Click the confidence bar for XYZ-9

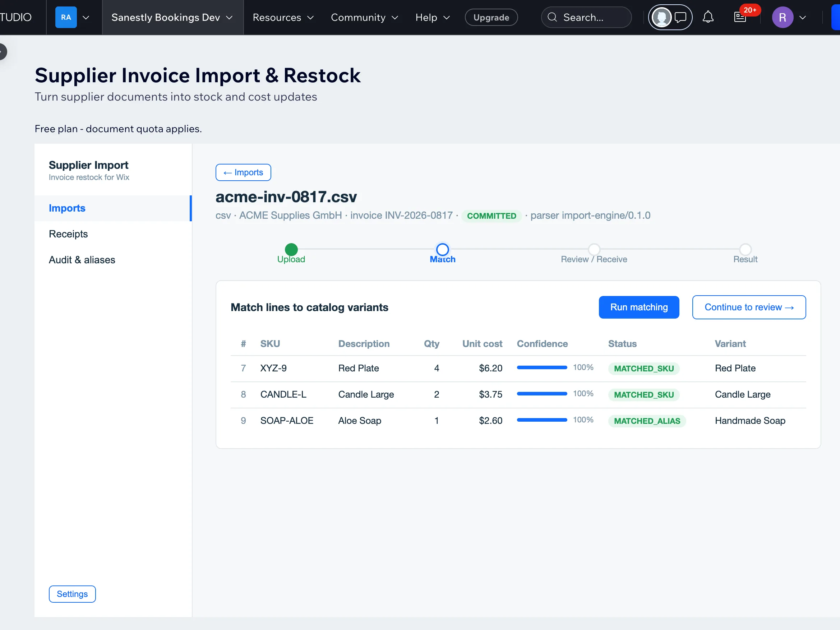[542, 367]
